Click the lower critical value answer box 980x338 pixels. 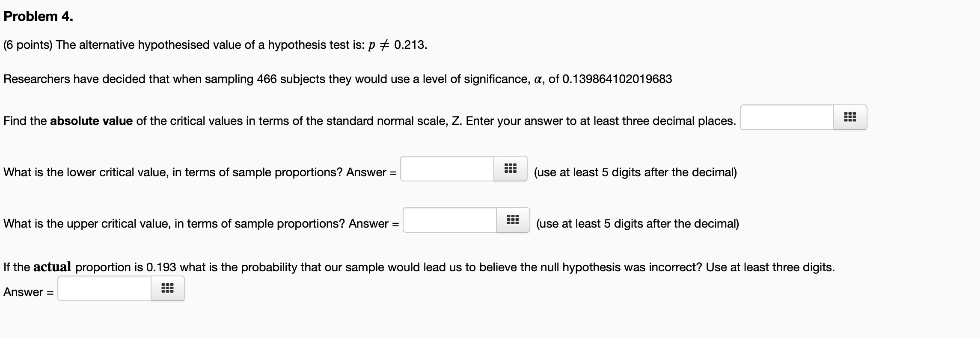[x=447, y=169]
